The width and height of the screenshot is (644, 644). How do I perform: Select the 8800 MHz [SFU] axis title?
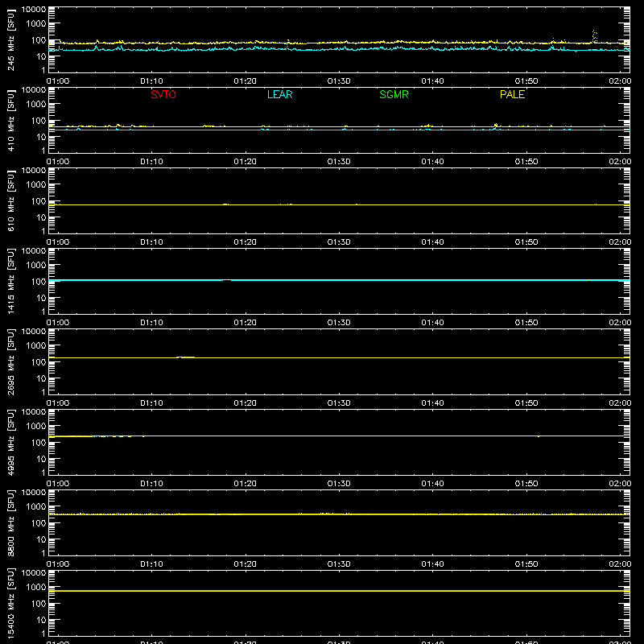point(10,522)
